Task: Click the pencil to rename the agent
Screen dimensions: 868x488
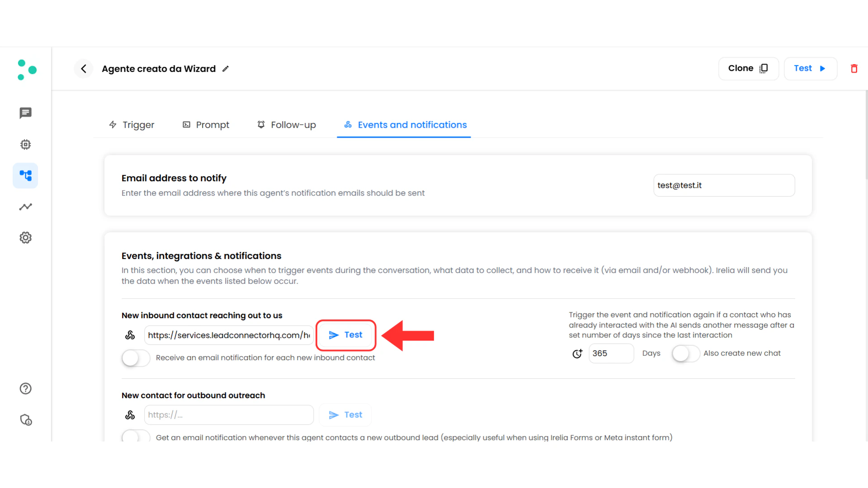Action: pos(226,69)
